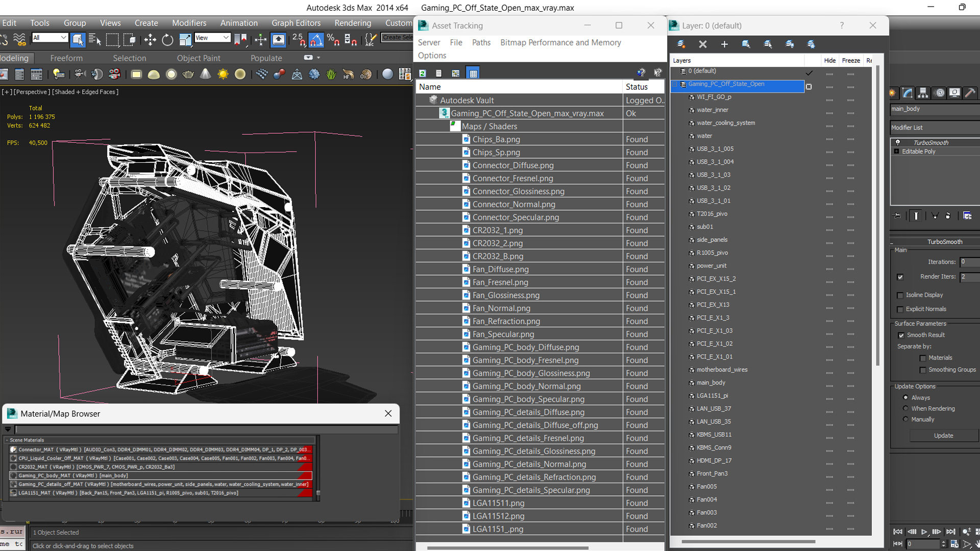Click the sun light icon
Screen dimensions: 980x551
click(223, 74)
